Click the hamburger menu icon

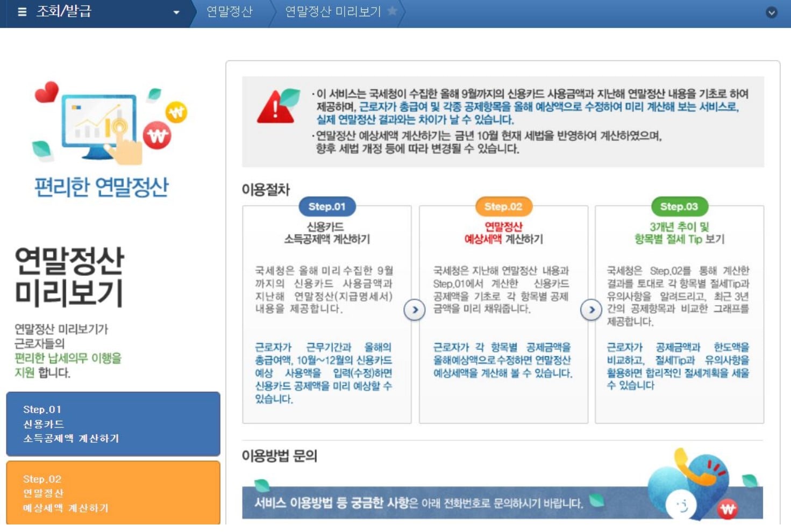click(x=22, y=11)
